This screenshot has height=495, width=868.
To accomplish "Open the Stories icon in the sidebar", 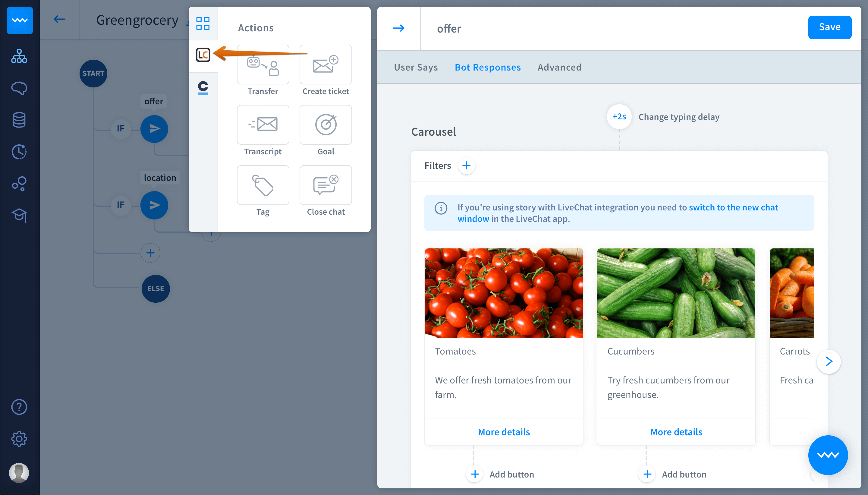I will pos(19,56).
